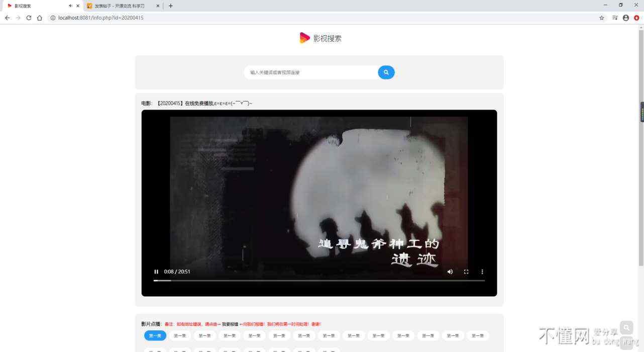Screen dimensions: 644x352
Task: Focus the keyword search input field
Action: [x=311, y=72]
